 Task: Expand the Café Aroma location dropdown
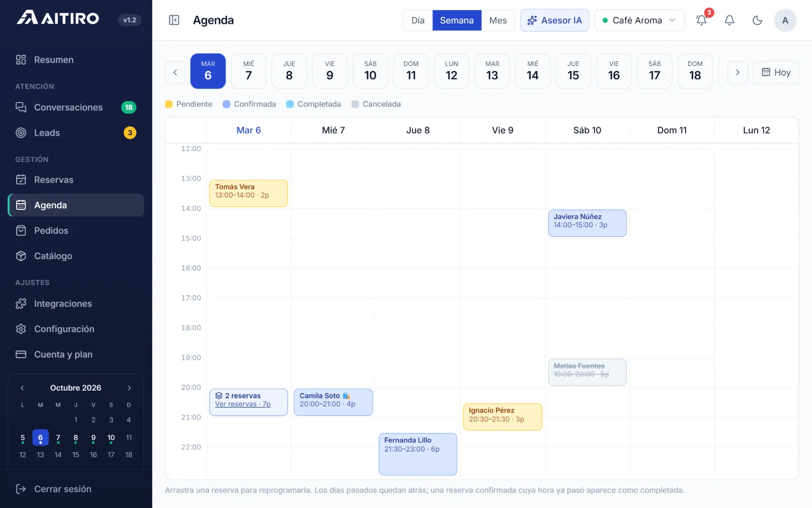[x=639, y=20]
